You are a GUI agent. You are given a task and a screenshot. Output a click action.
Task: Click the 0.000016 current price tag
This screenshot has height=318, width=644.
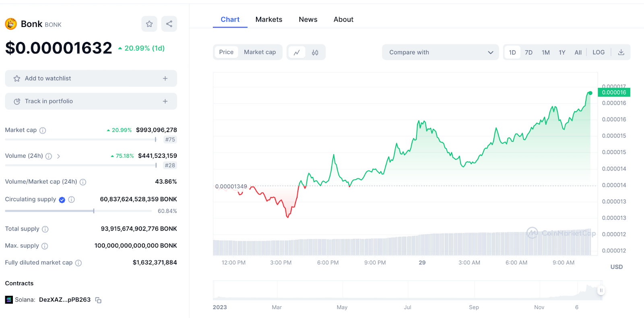pos(614,93)
